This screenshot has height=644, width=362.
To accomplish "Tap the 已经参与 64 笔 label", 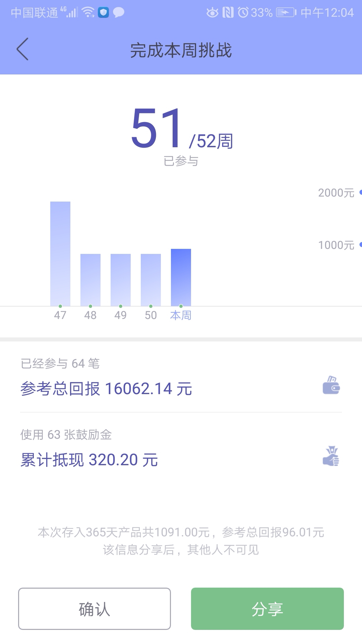I will pyautogui.click(x=60, y=364).
